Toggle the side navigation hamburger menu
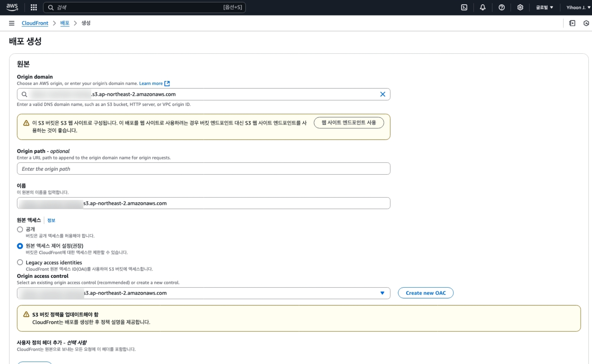This screenshot has width=592, height=364. click(12, 23)
